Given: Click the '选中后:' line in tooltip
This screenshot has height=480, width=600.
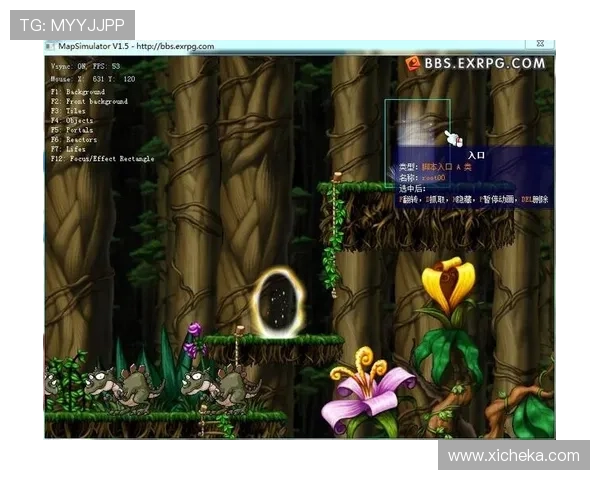Looking at the screenshot, I should [412, 189].
